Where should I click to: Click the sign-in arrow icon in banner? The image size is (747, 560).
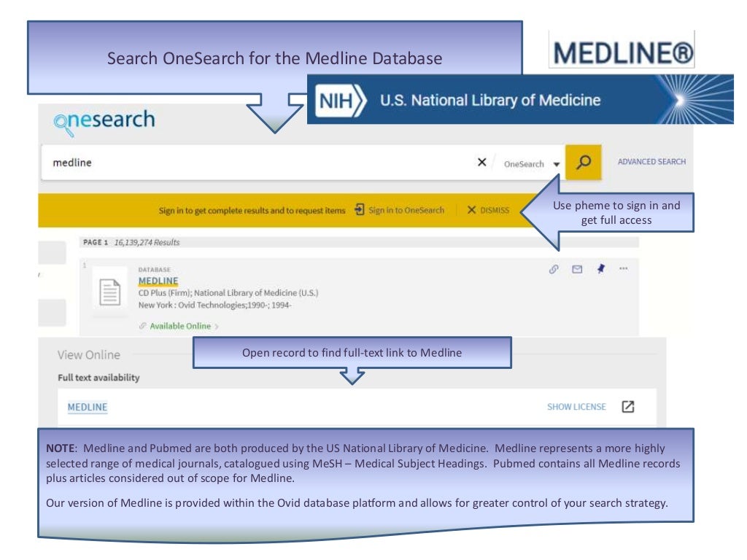360,209
